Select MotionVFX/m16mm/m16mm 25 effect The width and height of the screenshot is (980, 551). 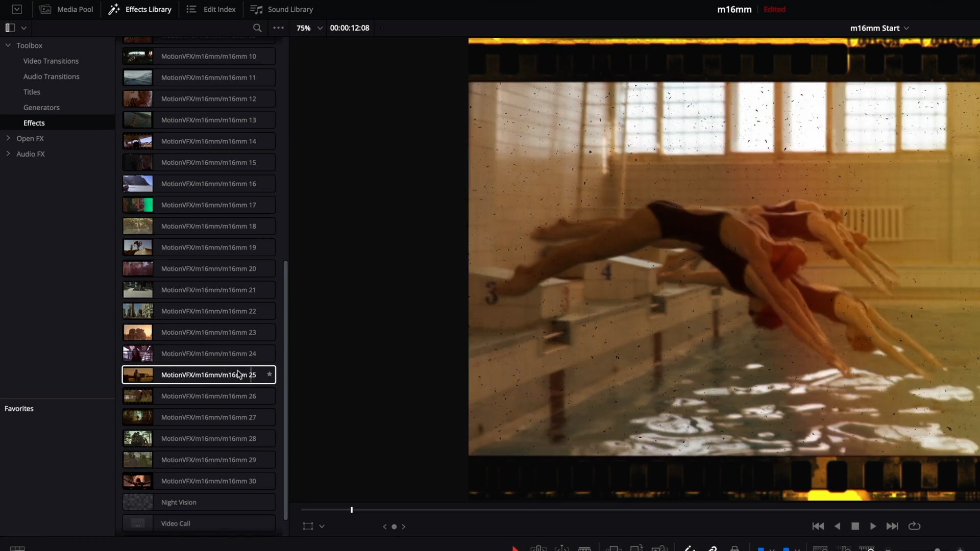(199, 375)
